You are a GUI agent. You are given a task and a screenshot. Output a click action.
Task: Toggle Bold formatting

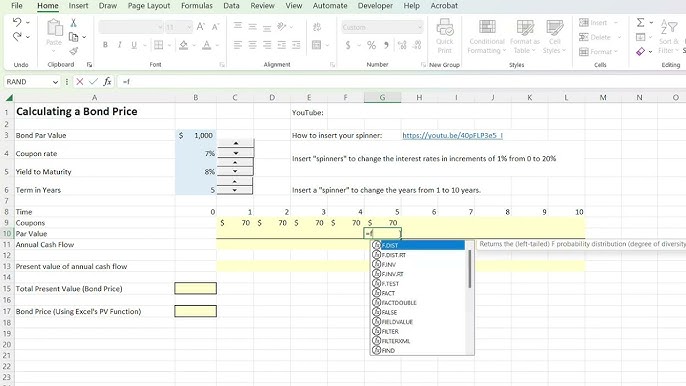pyautogui.click(x=105, y=45)
